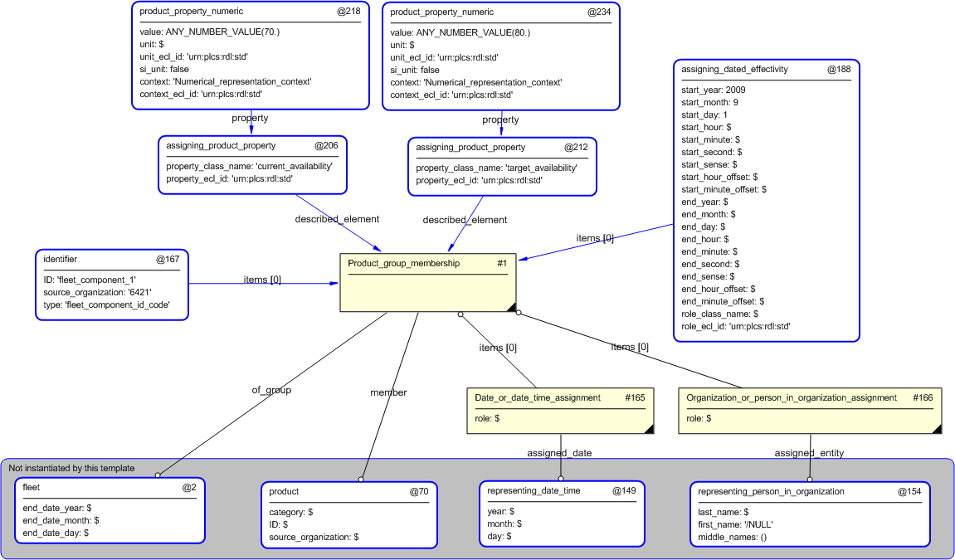Select start_hour_offset: $ attribute
Viewport: 955px width, 560px height.
coord(720,178)
